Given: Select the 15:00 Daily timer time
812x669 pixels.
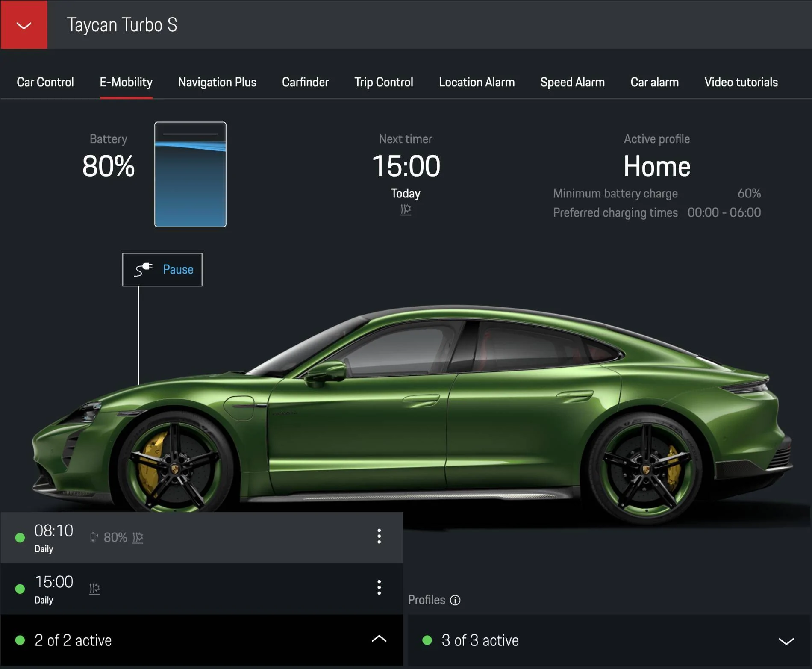Looking at the screenshot, I should [x=54, y=582].
